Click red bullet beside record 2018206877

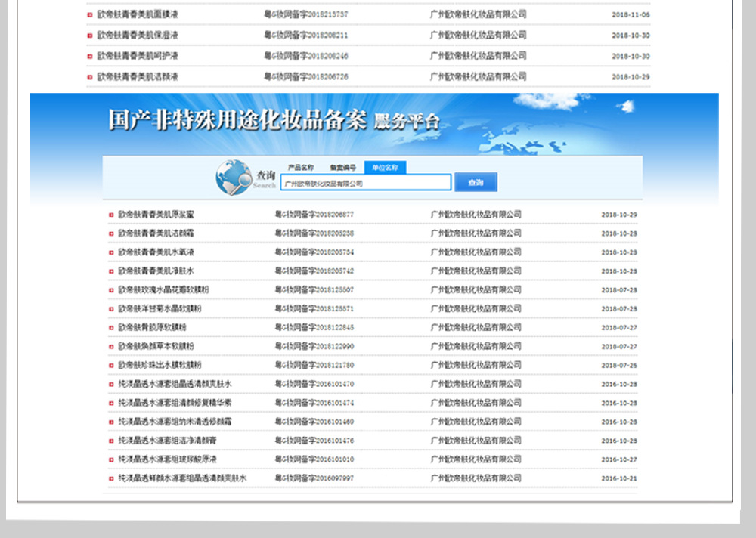point(111,215)
